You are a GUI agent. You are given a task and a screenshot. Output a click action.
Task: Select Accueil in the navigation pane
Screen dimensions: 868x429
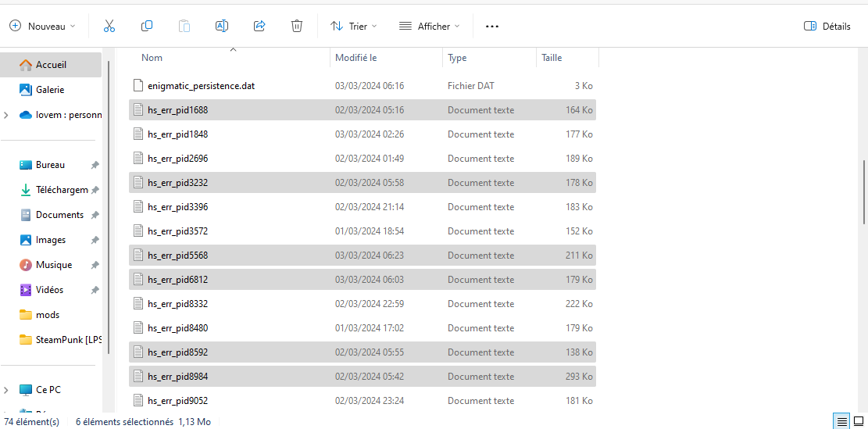click(x=51, y=65)
